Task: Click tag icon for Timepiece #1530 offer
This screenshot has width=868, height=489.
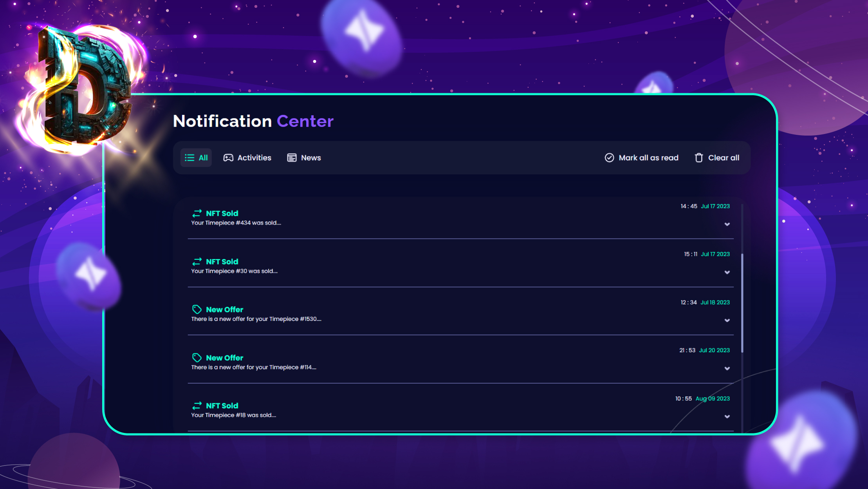Action: tap(197, 310)
